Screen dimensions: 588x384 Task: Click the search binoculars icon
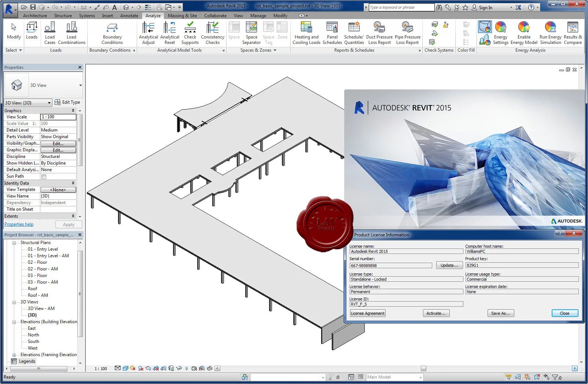[x=439, y=7]
